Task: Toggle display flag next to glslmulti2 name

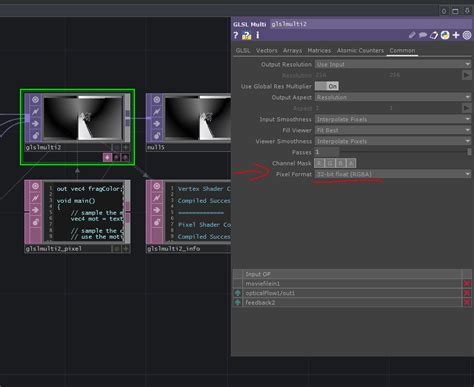Action: (x=117, y=147)
